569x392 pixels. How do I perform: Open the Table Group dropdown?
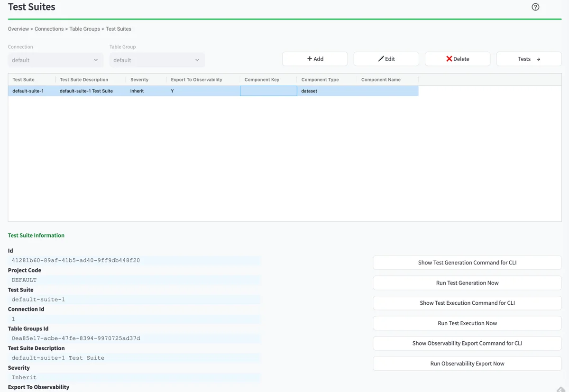click(156, 60)
